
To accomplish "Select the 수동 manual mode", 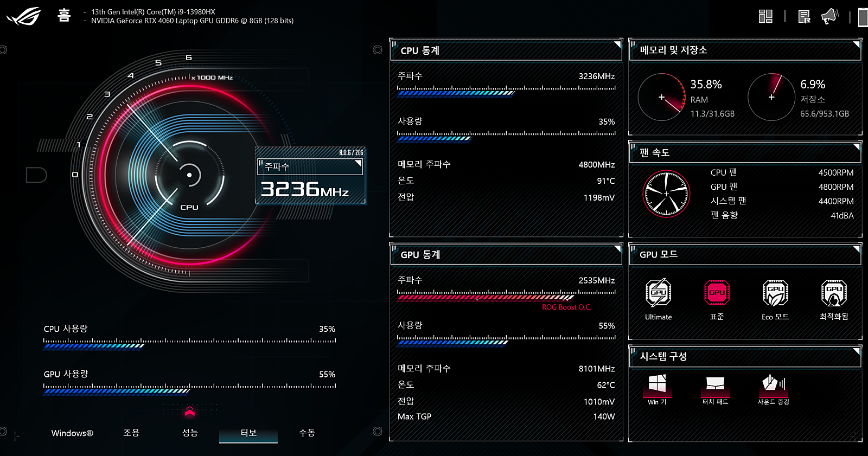I will click(x=307, y=433).
